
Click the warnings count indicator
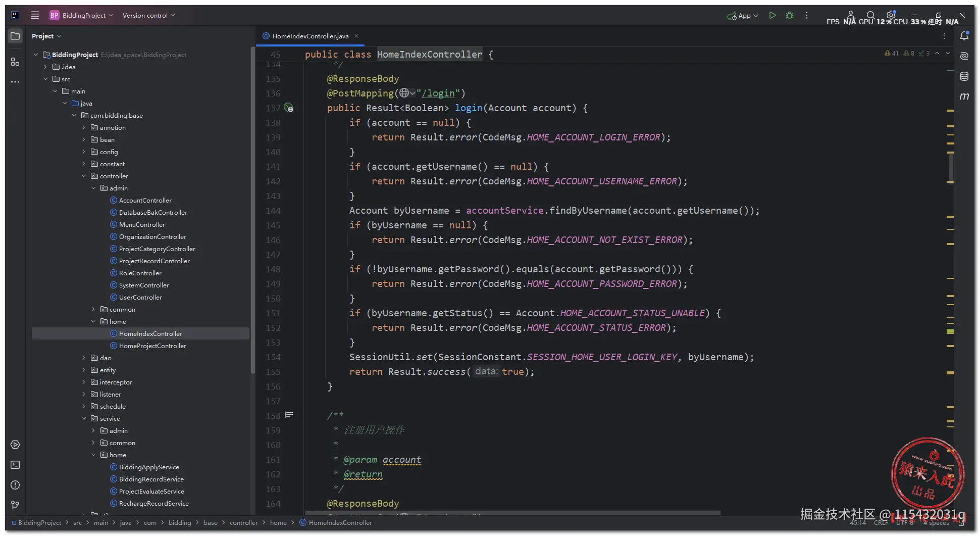point(891,53)
